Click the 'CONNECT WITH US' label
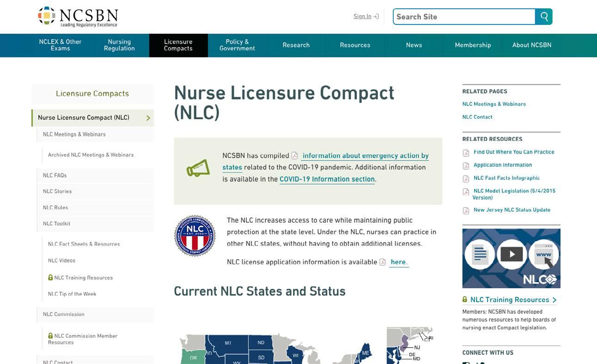597x364 pixels. coord(488,353)
